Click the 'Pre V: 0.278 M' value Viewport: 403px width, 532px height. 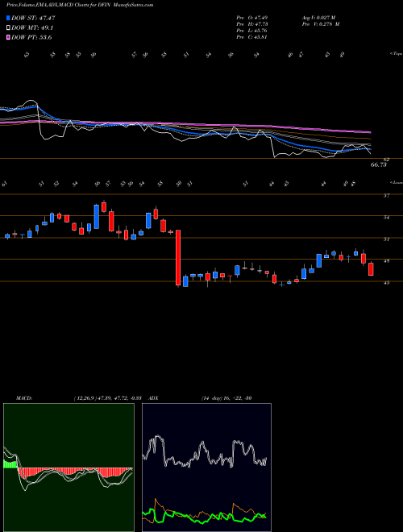point(320,24)
